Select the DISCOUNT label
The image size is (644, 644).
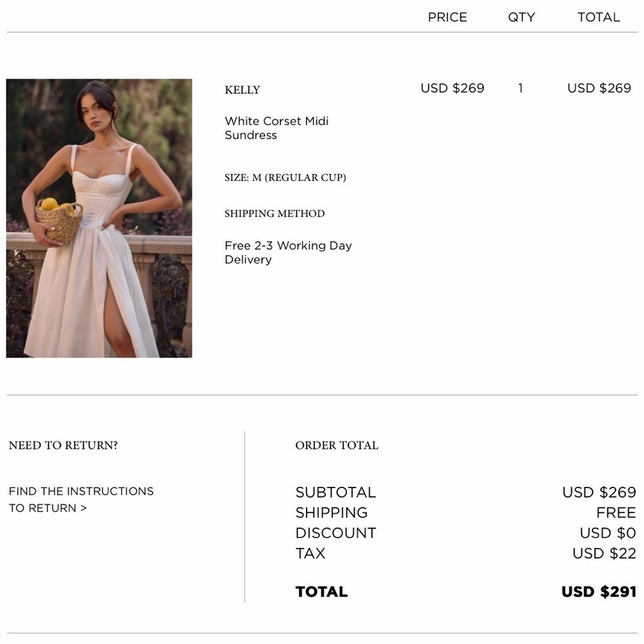coord(336,533)
